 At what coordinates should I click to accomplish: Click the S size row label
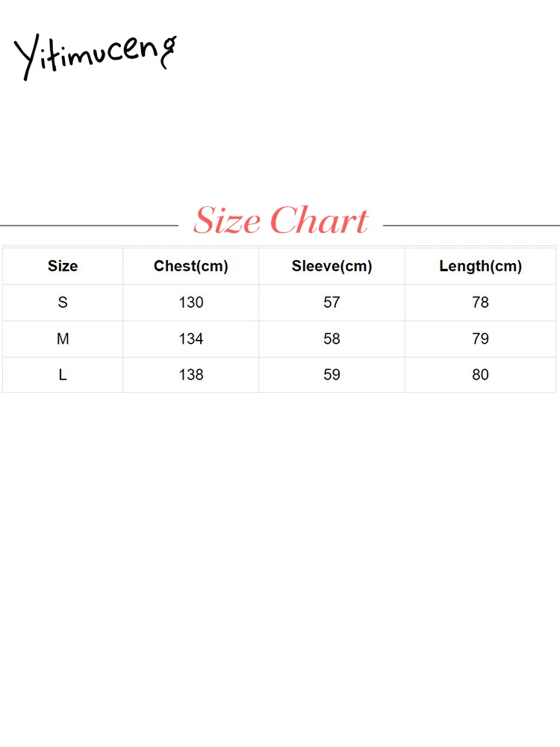click(x=63, y=303)
